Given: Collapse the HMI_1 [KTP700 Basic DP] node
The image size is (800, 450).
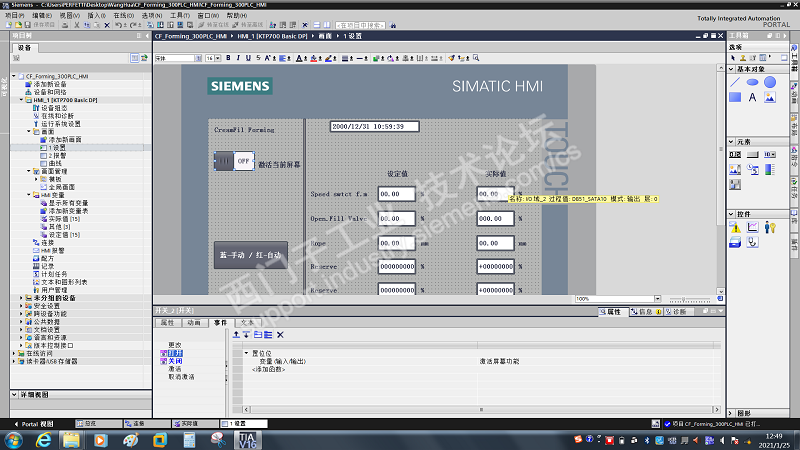Looking at the screenshot, I should tap(21, 100).
